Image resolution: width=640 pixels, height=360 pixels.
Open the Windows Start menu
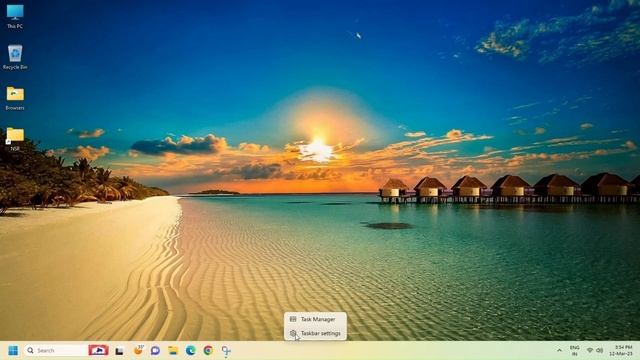(13, 350)
